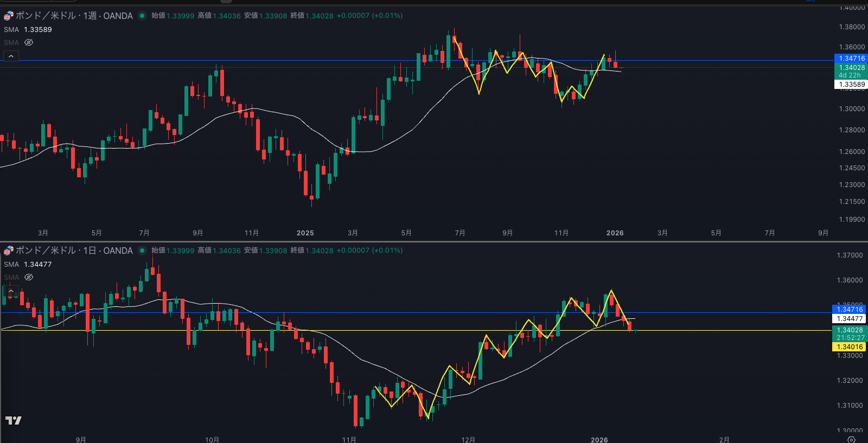Click the 2026 marker on weekly time axis
The image size is (868, 443).
point(615,233)
